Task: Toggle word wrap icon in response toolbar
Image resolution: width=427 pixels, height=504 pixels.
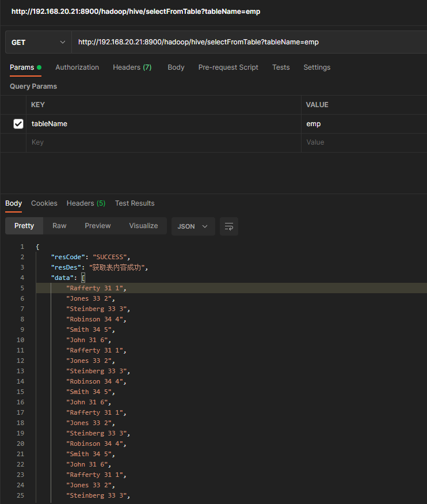Action: (229, 226)
